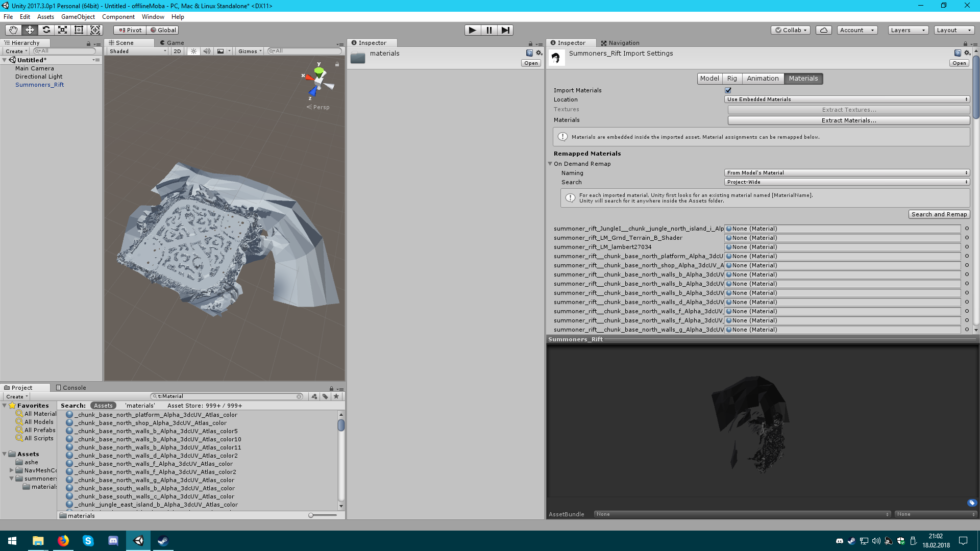This screenshot has height=551, width=980.
Task: Select the Rig import tab
Action: pos(732,79)
